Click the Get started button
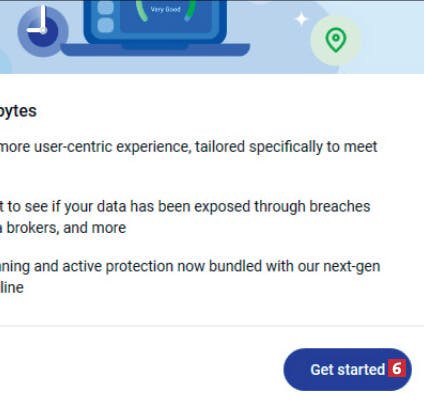 click(x=347, y=370)
